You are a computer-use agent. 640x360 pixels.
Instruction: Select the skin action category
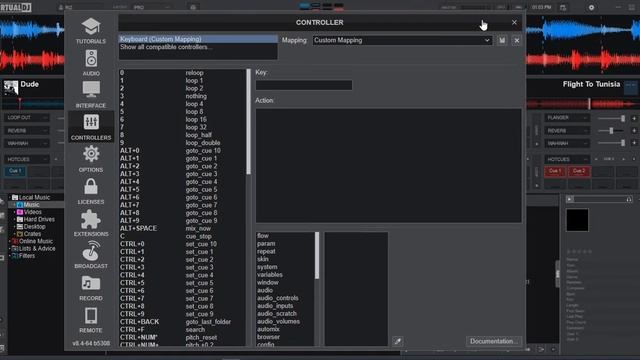point(285,259)
